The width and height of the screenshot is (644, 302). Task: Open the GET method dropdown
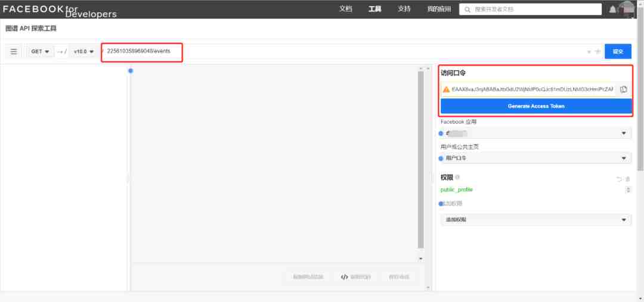(x=40, y=52)
